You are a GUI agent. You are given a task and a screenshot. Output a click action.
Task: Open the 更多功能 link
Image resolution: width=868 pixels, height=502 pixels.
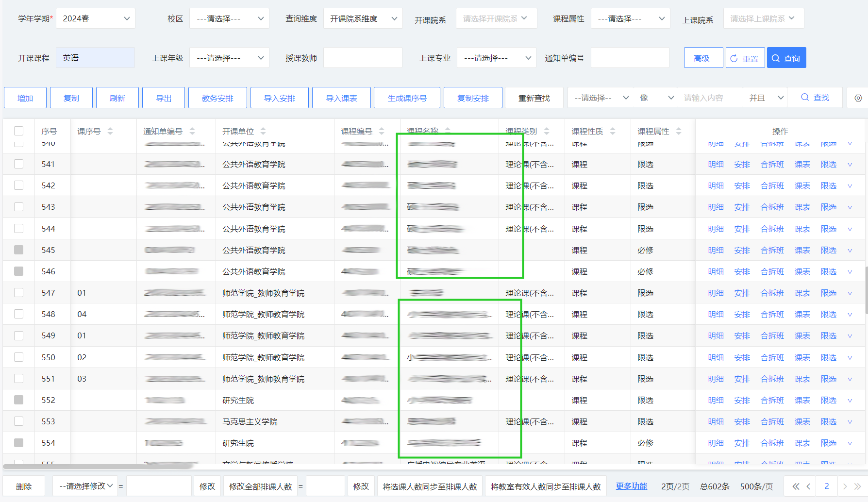point(631,486)
